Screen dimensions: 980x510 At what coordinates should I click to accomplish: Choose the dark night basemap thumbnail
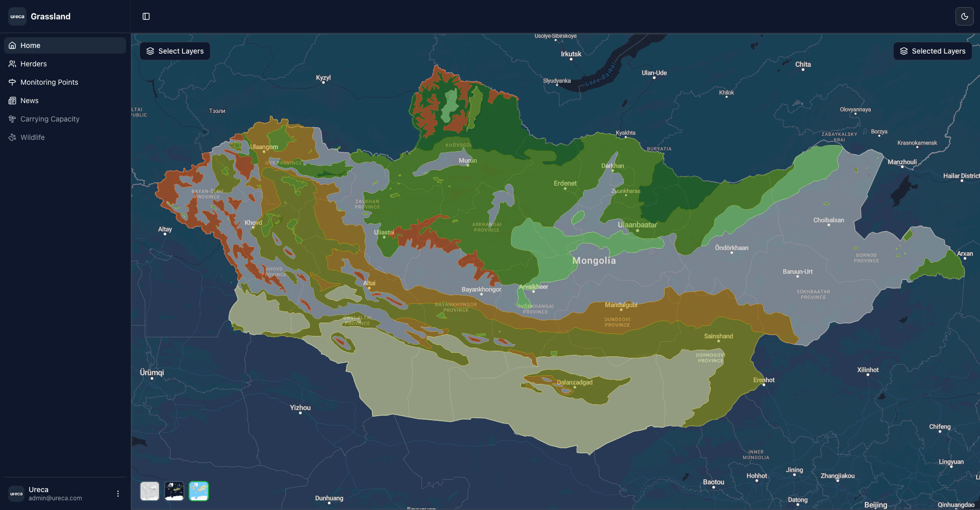tap(174, 491)
